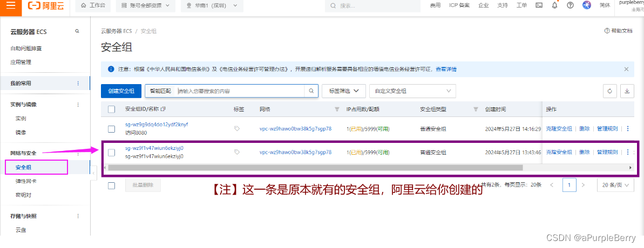Click the horizontal scrollbar under the table

[x=315, y=168]
